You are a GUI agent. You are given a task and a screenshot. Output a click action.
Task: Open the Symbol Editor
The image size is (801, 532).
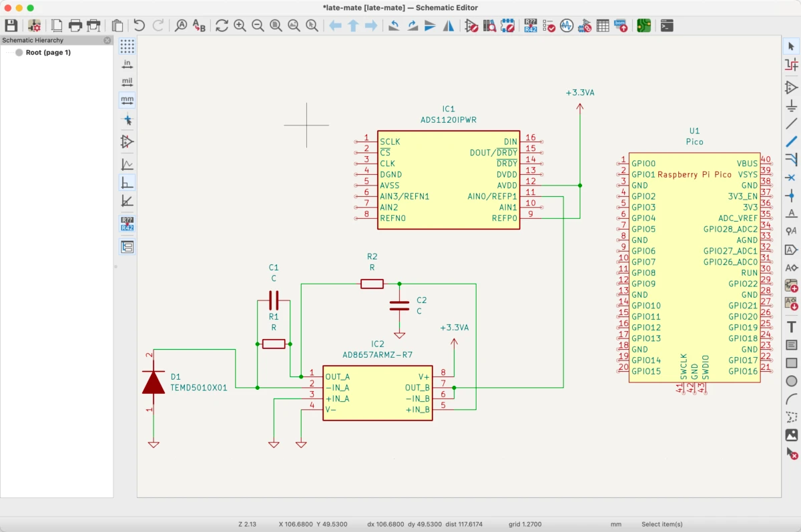click(x=472, y=25)
